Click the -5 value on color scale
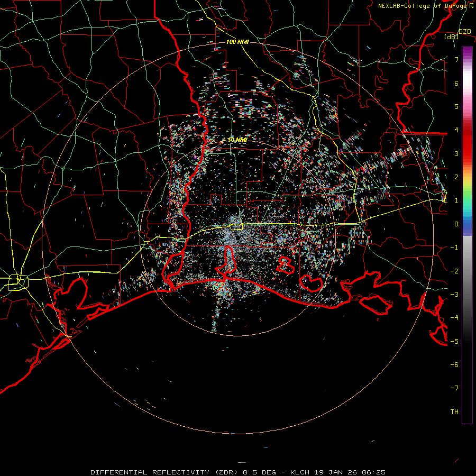 454,342
